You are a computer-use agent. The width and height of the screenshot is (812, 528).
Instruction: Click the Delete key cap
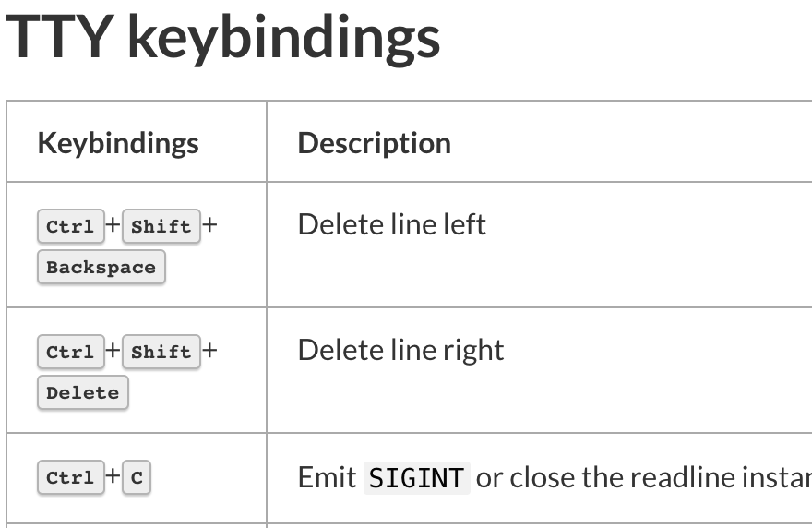83,393
